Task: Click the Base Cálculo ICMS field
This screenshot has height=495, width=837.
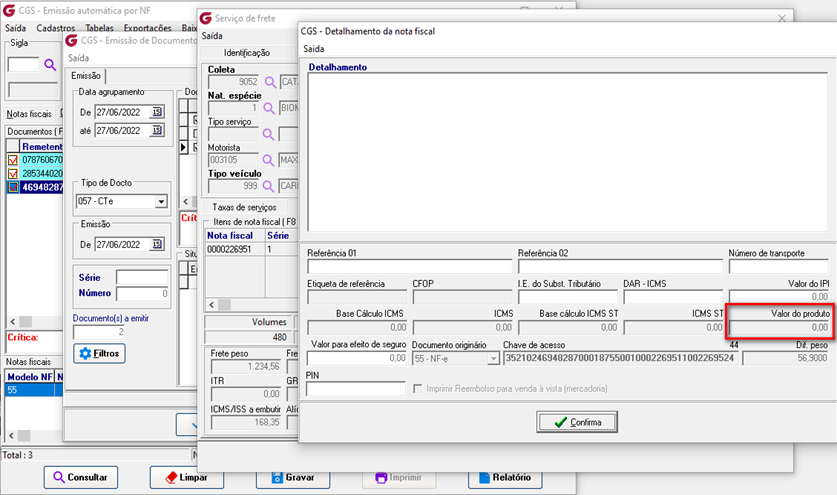Action: (357, 327)
